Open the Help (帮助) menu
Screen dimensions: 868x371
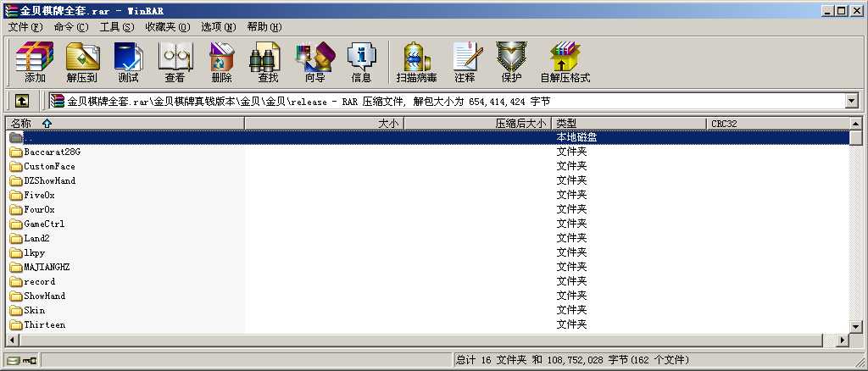(x=264, y=26)
